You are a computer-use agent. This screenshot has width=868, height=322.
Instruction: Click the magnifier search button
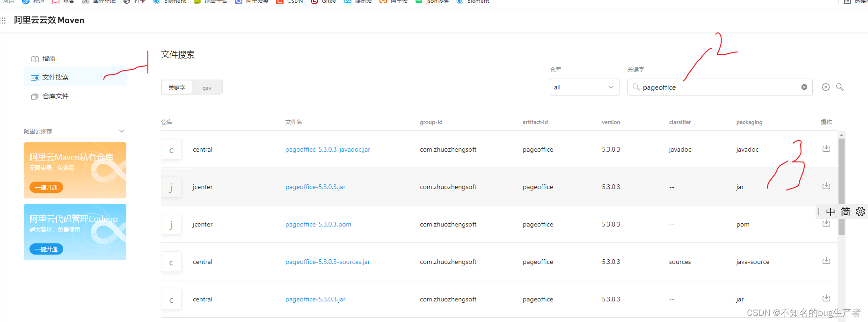click(x=840, y=87)
